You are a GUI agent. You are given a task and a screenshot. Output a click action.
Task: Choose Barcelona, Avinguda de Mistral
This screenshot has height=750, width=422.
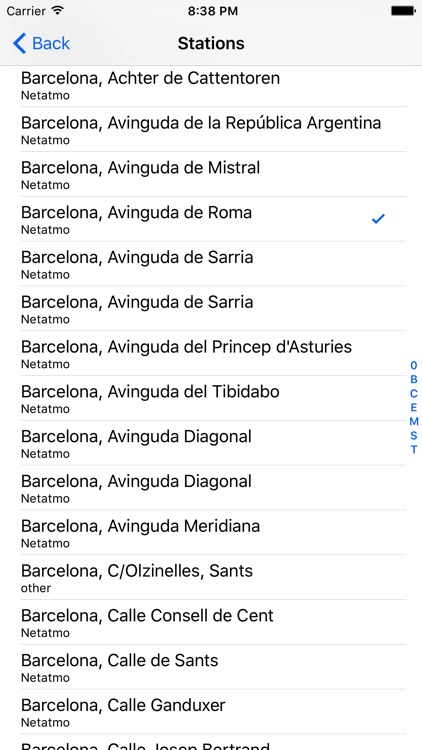coord(213,174)
